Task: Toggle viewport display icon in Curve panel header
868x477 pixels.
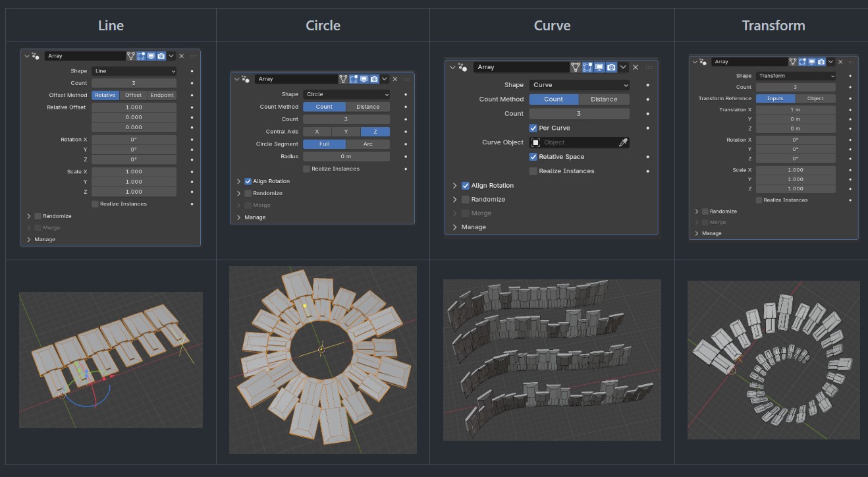Action: click(x=599, y=67)
